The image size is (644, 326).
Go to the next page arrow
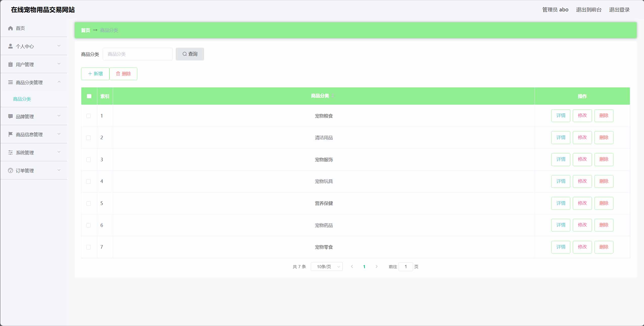[377, 266]
